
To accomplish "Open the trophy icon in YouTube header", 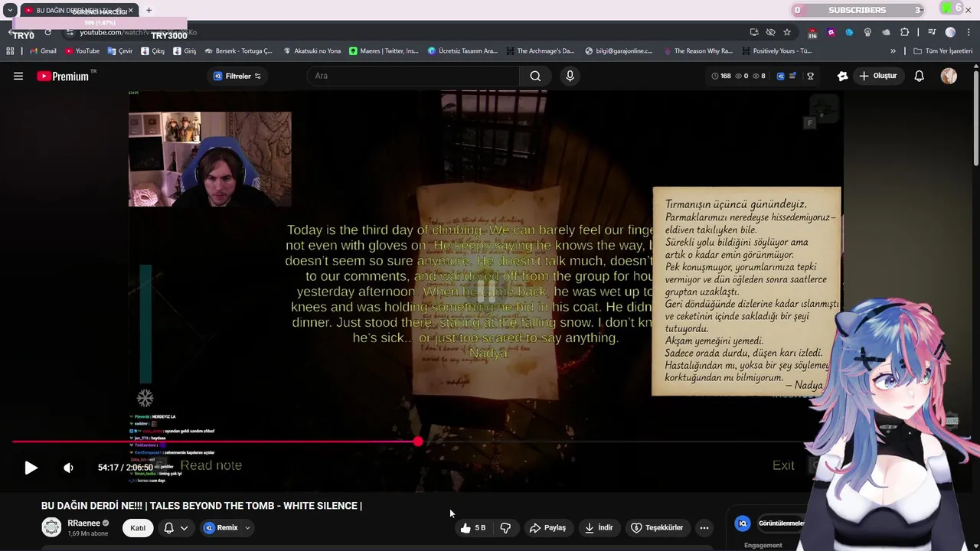I will click(x=810, y=76).
